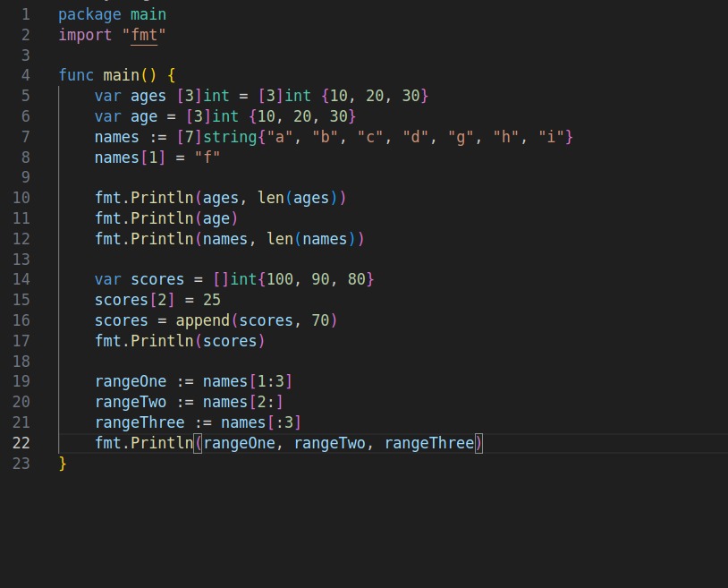Screen dimensions: 728x588
Task: Click the word 'package' on line 1
Action: click(89, 14)
